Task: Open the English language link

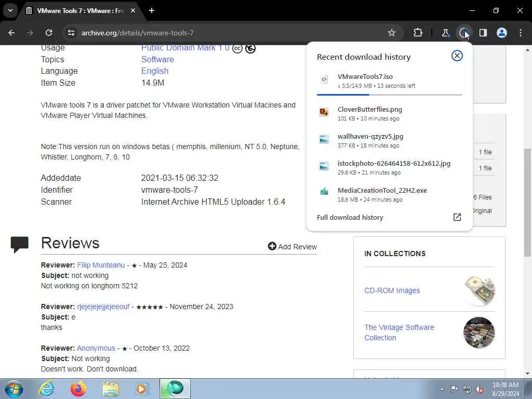Action: (x=155, y=71)
